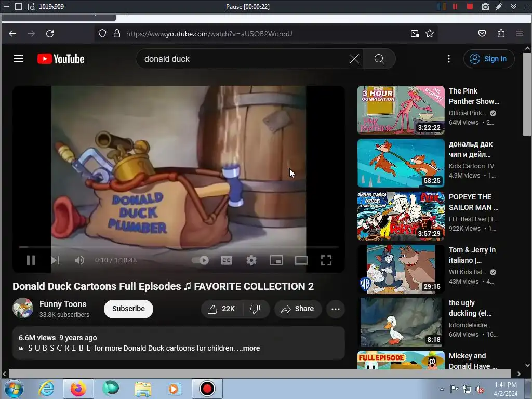Click the site security padlock icon
The image size is (532, 399).
(117, 34)
